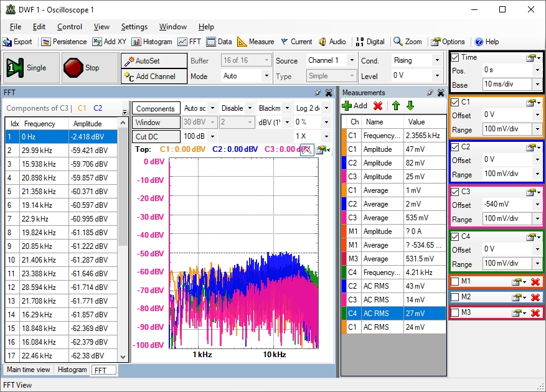Open the Histogram view from toolbar
The width and height of the screenshot is (546, 392).
152,42
